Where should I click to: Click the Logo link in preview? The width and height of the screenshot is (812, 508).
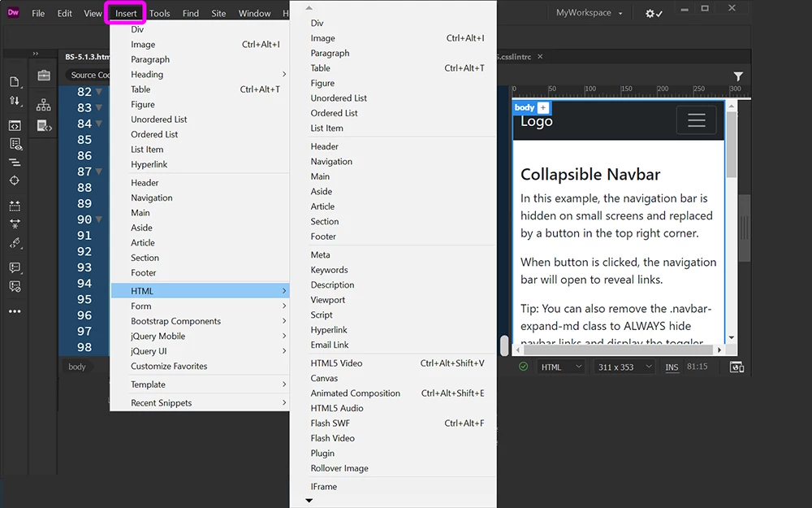pyautogui.click(x=537, y=122)
